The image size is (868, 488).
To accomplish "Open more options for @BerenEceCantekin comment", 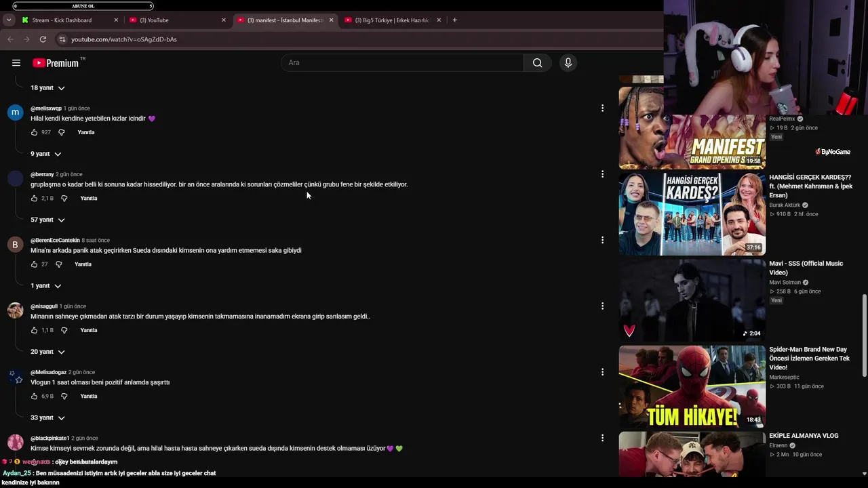I will point(602,240).
